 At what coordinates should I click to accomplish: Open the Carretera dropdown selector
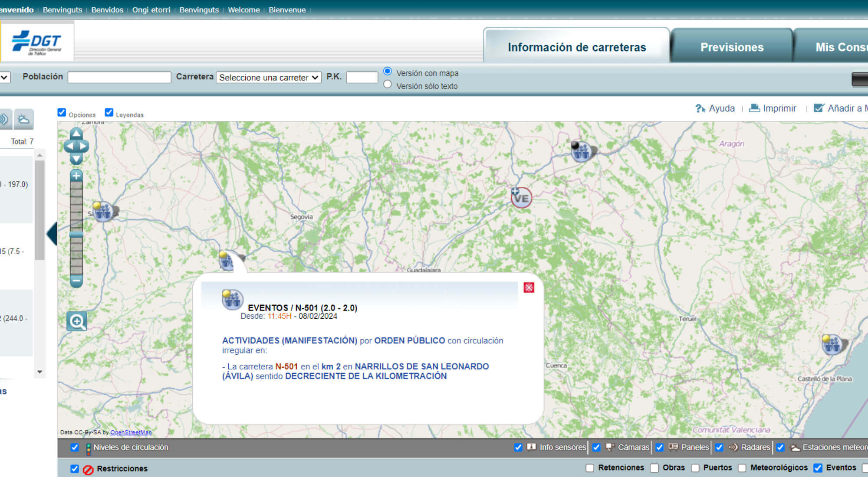pyautogui.click(x=269, y=78)
